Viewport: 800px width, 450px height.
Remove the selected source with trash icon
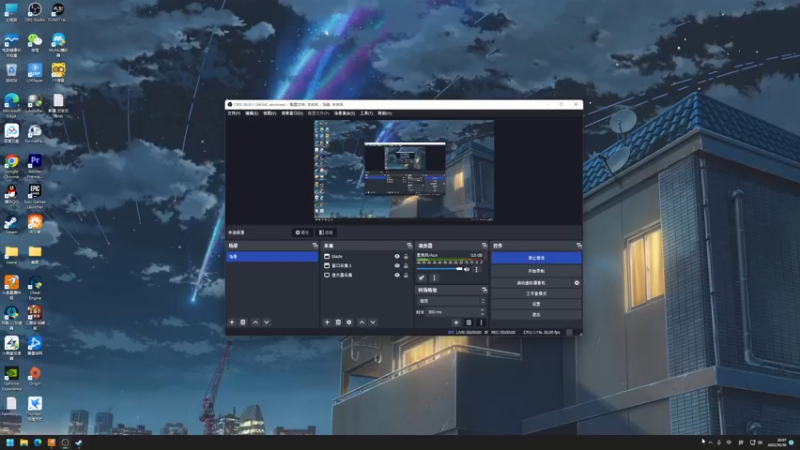coord(338,322)
